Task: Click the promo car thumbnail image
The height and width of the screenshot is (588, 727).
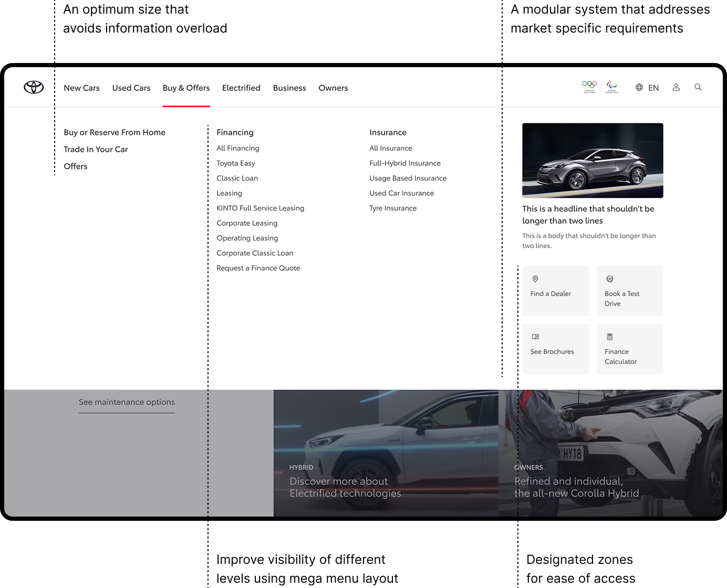Action: click(x=593, y=160)
